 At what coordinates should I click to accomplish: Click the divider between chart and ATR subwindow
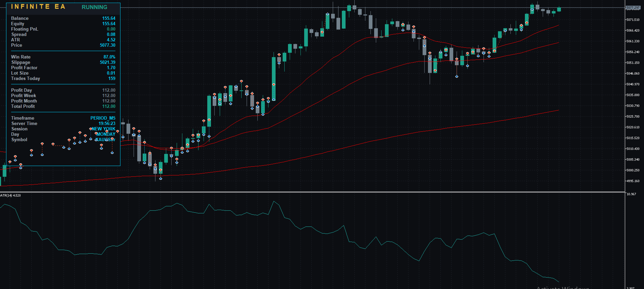(312, 192)
